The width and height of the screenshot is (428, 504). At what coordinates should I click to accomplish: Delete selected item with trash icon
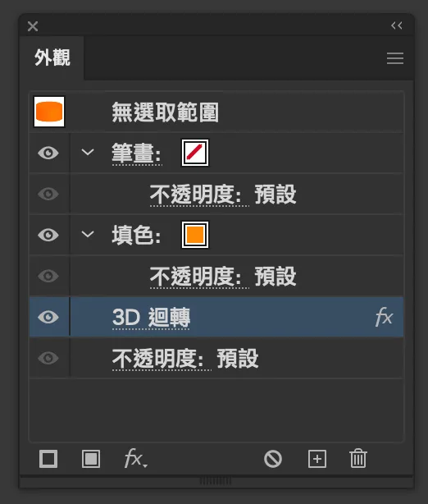click(358, 458)
